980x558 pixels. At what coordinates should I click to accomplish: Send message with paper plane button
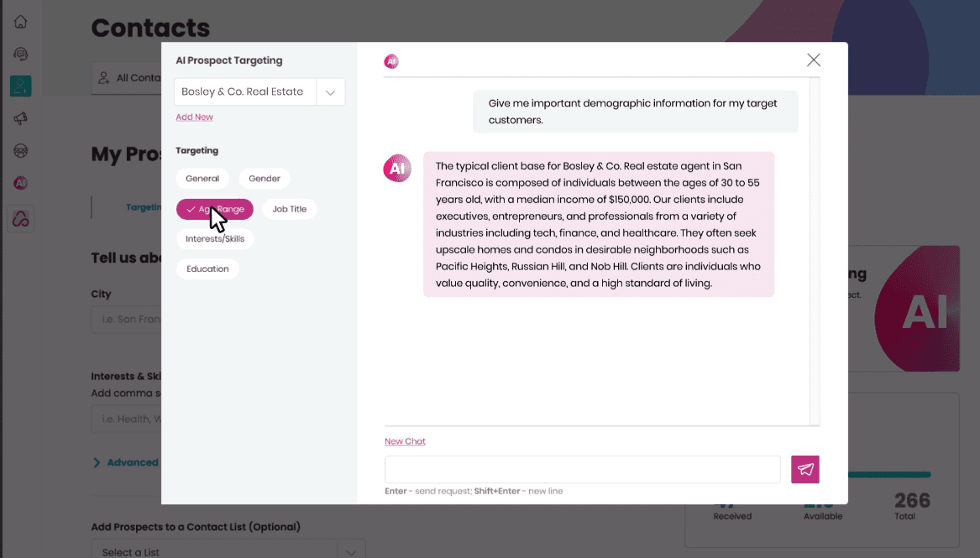pos(805,470)
